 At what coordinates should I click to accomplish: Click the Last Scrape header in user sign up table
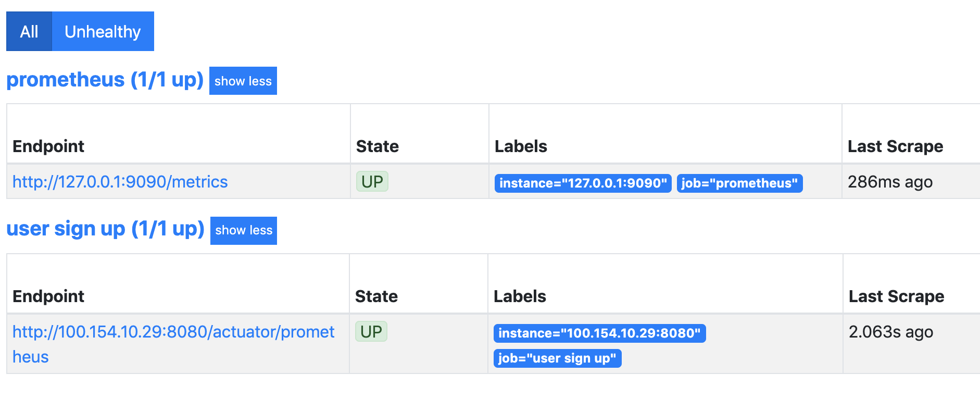896,296
